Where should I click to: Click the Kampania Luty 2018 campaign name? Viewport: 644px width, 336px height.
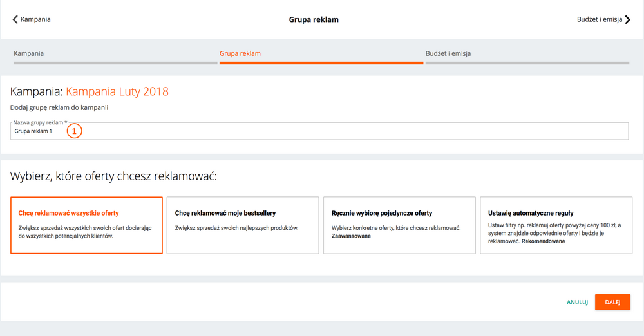(117, 91)
